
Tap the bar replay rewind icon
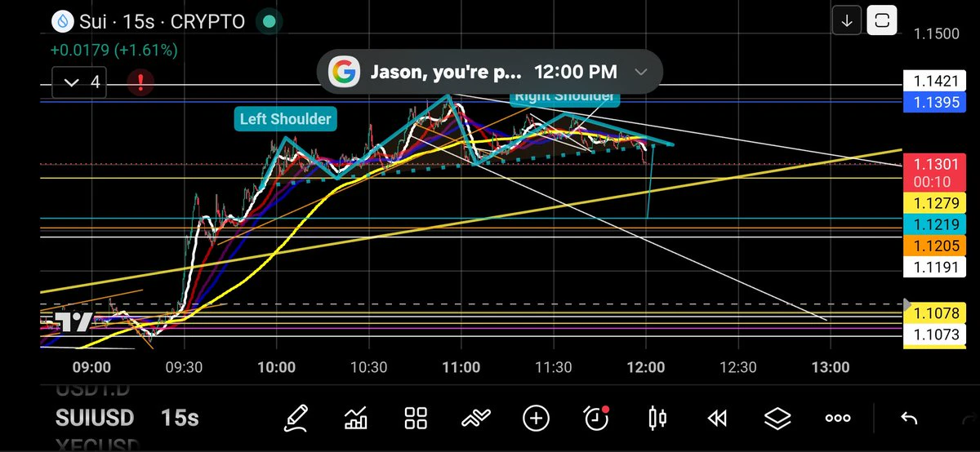[x=717, y=419]
